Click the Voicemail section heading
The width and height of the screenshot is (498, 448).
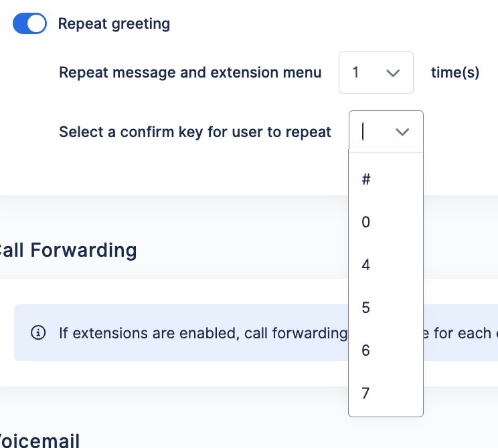(x=39, y=441)
